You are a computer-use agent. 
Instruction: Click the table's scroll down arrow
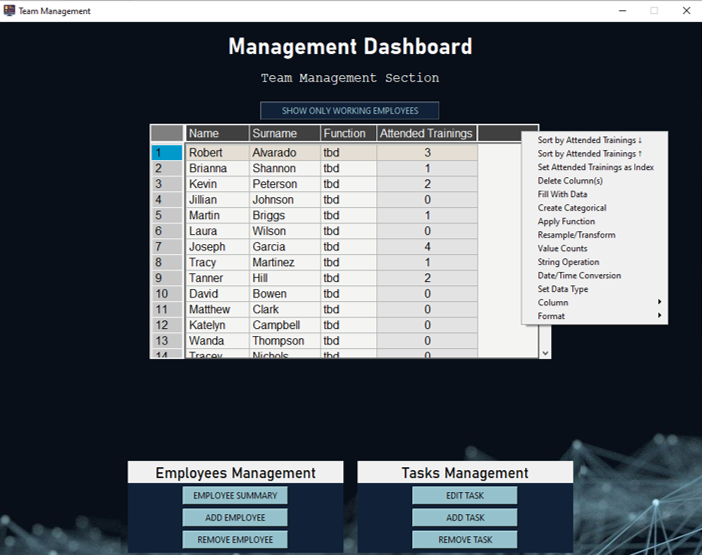(545, 353)
